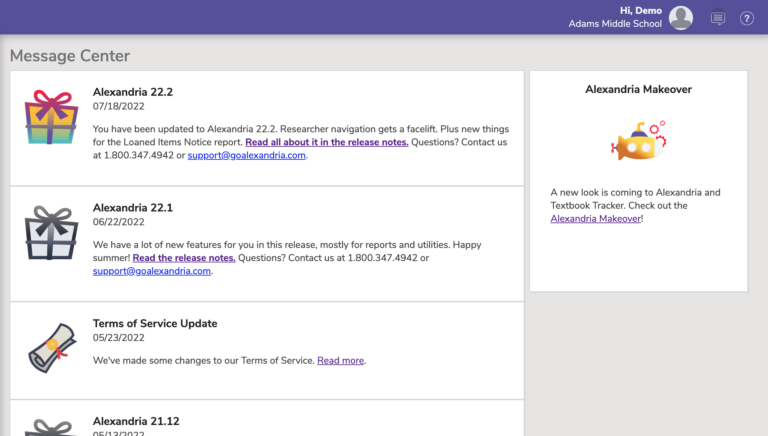Open "Read all about it in the release notes" link
This screenshot has height=436, width=768.
click(x=327, y=142)
